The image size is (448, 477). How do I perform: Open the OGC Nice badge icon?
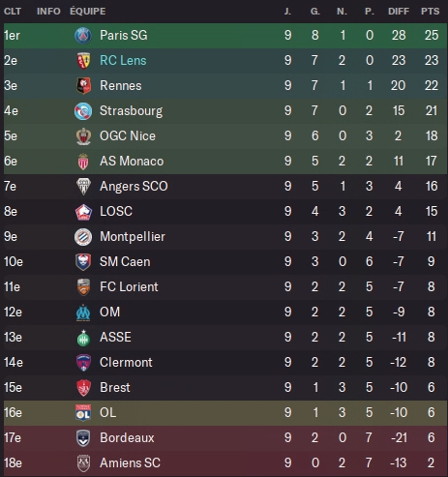(83, 136)
